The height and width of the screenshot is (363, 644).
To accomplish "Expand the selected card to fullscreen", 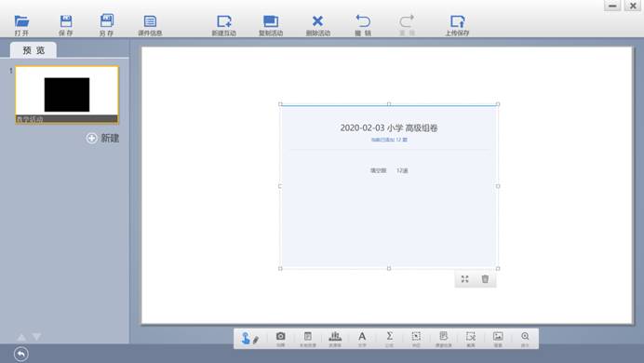I will coord(464,279).
